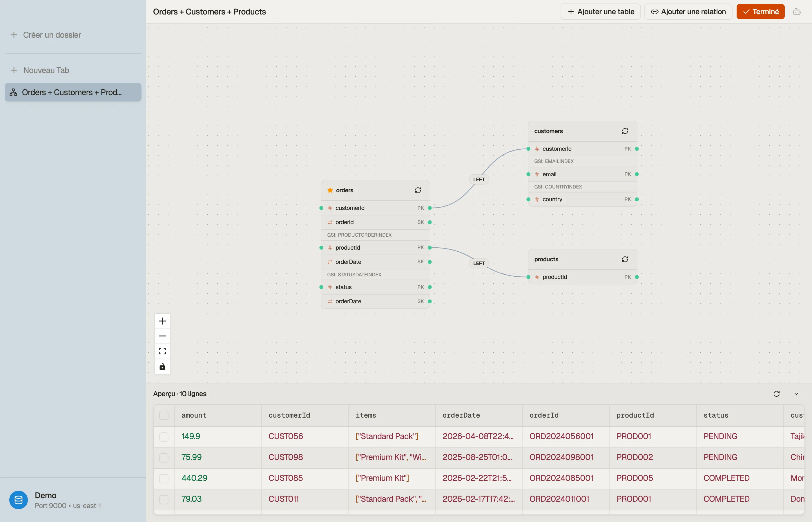Screen dimensions: 812x522
Task: Refresh the preview results
Action: [x=776, y=394]
